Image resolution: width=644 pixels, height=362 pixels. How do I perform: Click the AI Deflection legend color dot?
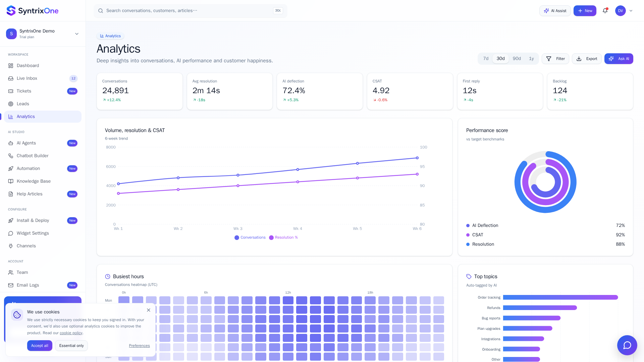point(468,226)
